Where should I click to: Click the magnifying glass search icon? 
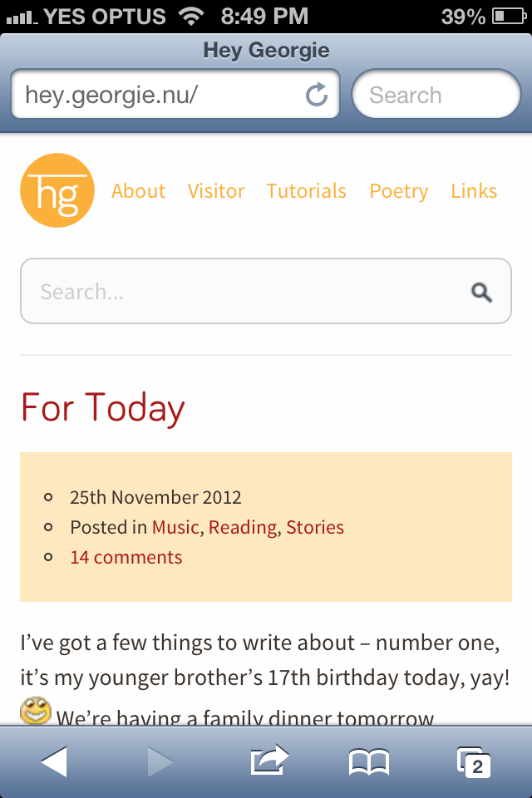pos(481,292)
